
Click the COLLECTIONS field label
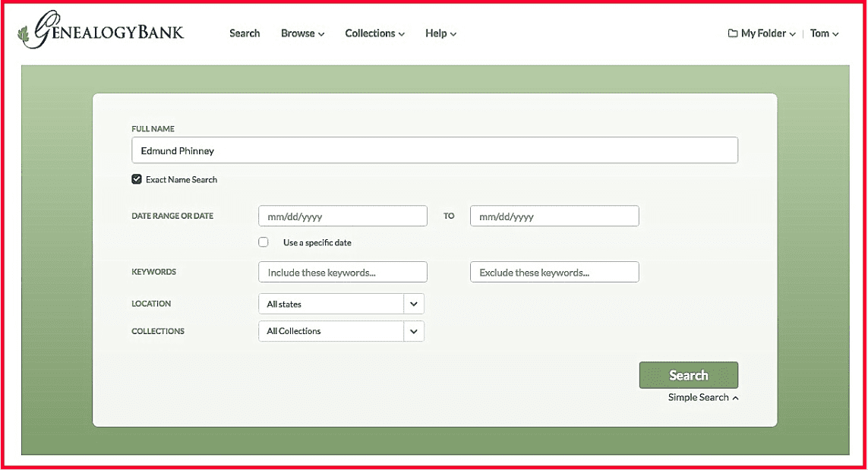(x=158, y=331)
